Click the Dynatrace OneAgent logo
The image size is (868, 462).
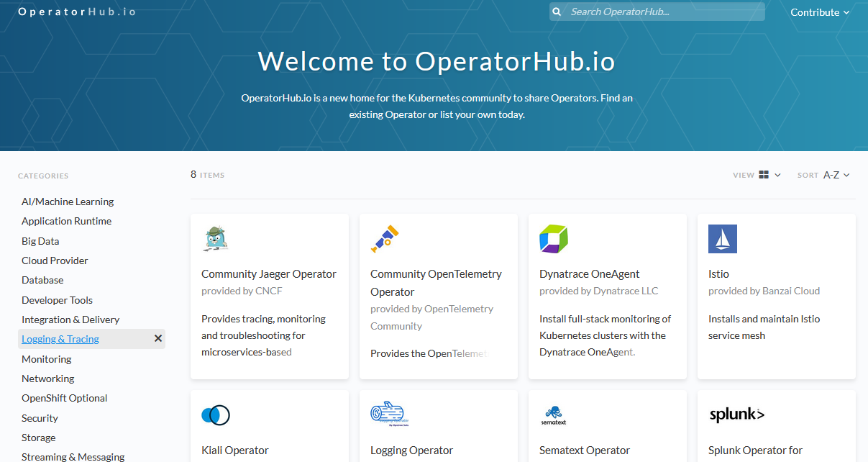click(554, 239)
